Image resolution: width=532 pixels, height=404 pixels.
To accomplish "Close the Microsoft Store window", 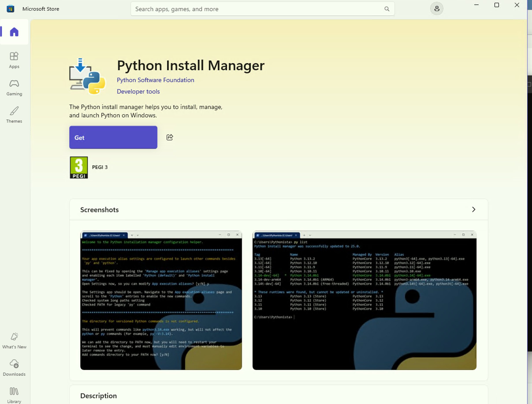I will point(517,5).
